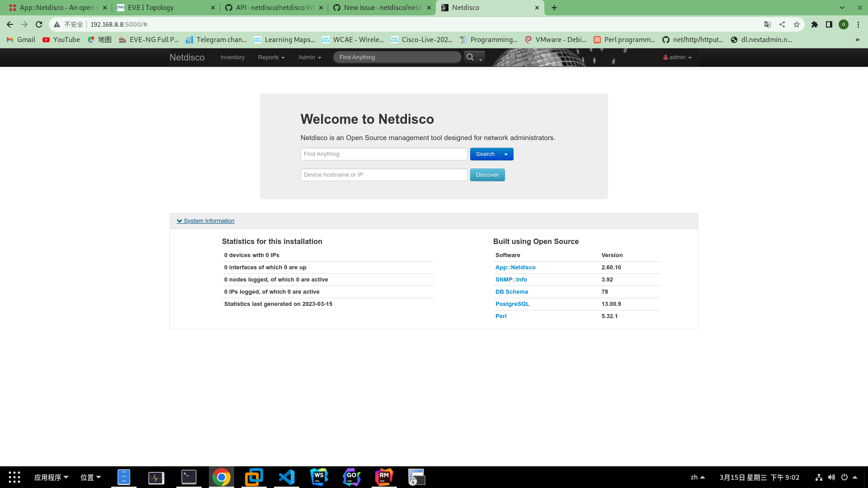Open the Gmail bookmark

pyautogui.click(x=20, y=40)
